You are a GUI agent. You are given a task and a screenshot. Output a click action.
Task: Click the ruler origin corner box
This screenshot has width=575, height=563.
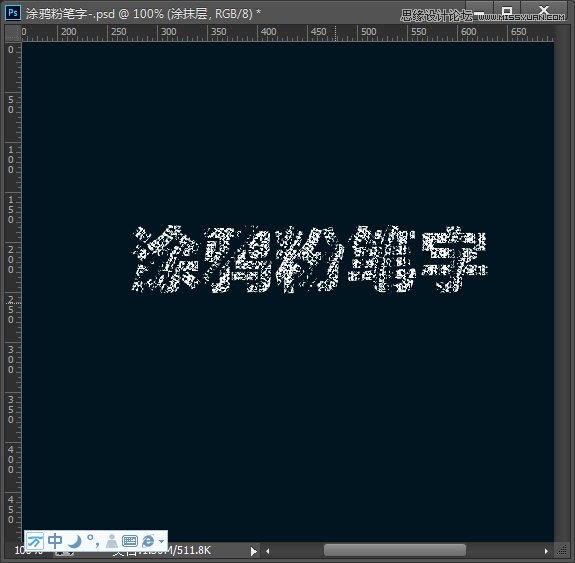13,33
